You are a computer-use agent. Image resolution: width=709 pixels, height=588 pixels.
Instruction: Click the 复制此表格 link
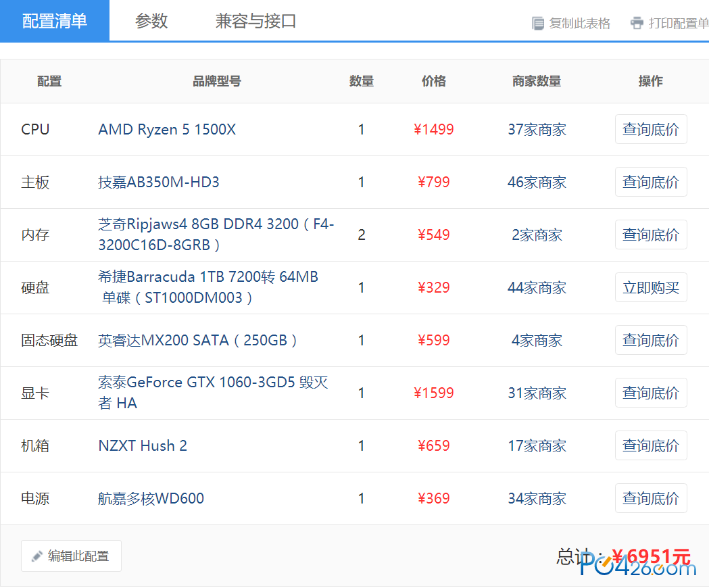579,23
